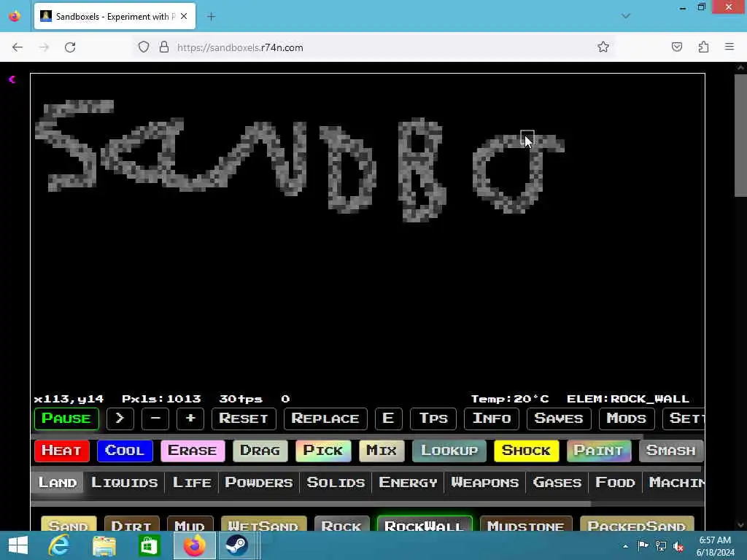Select the Lookup tool
The image size is (747, 560).
[x=449, y=451]
